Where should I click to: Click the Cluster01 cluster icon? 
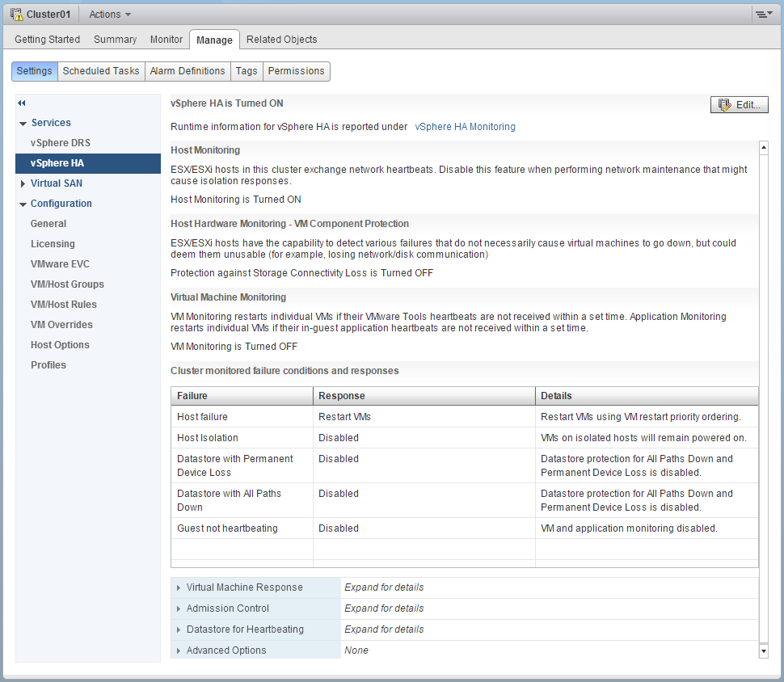click(x=16, y=15)
